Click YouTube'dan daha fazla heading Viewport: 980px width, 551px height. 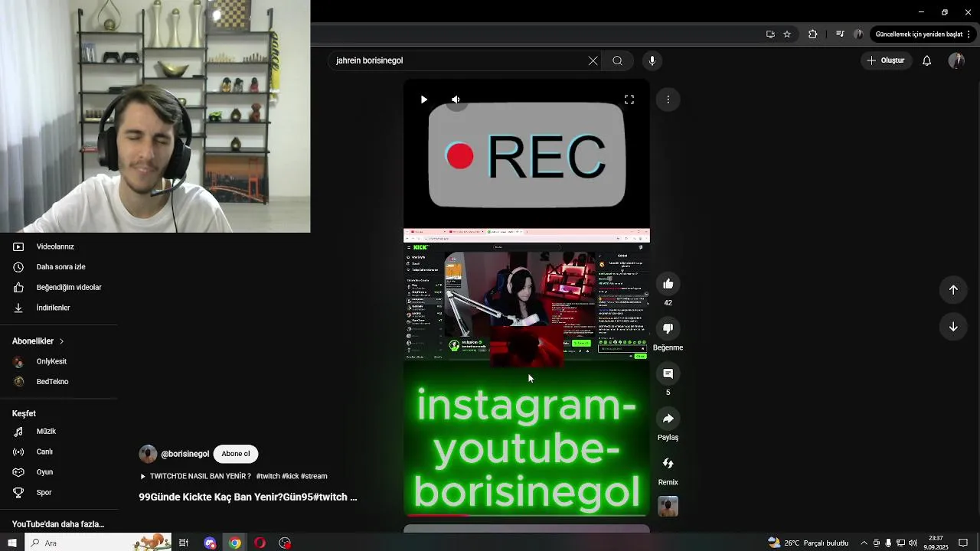(x=58, y=524)
